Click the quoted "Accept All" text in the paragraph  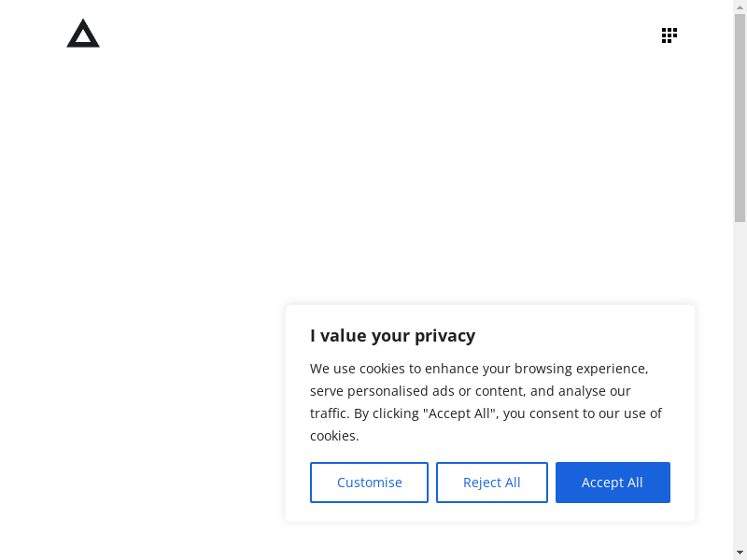pyautogui.click(x=458, y=413)
